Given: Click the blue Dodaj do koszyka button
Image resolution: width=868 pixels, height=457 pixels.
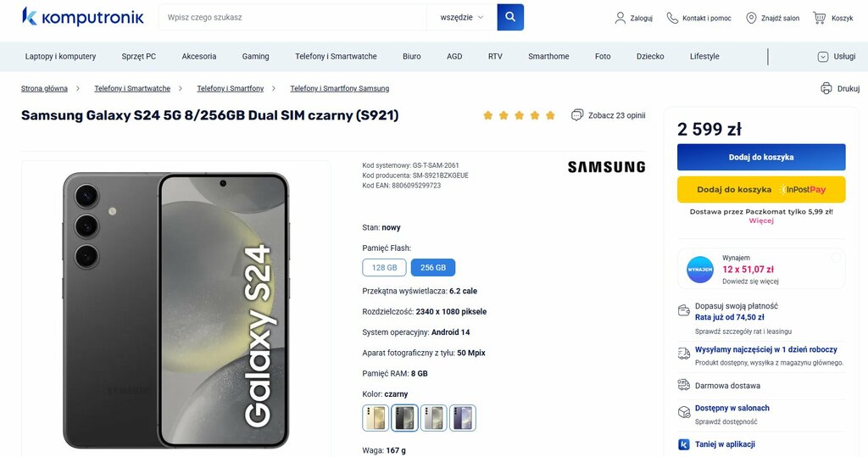Looking at the screenshot, I should pyautogui.click(x=761, y=158).
